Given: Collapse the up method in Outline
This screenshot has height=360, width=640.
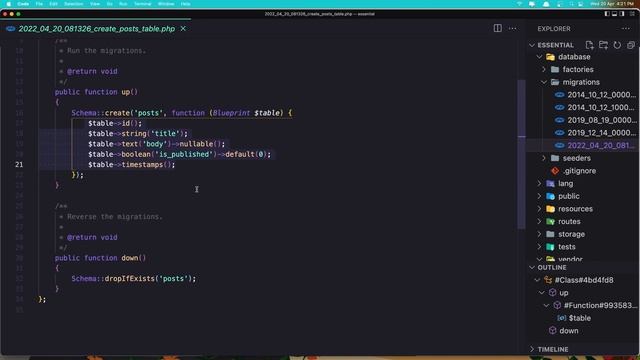Looking at the screenshot, I should pos(542,293).
